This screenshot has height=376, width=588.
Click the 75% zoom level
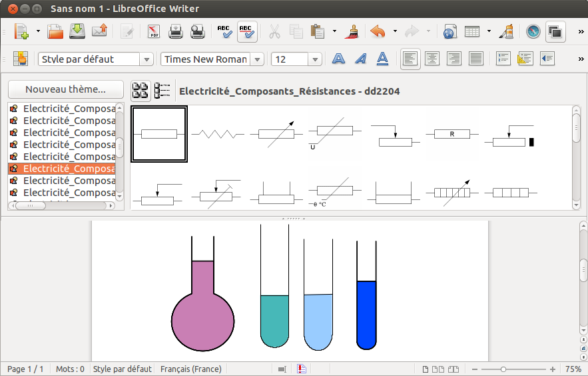(x=573, y=369)
